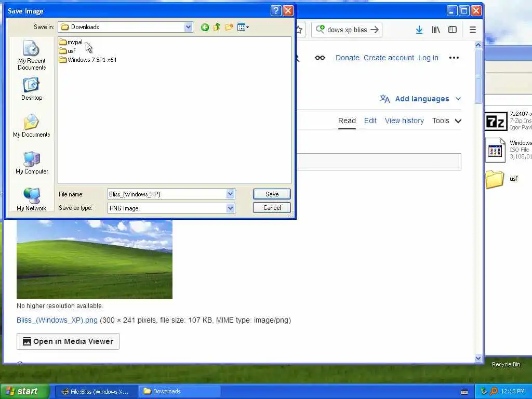Click the search go arrow in browser
The image size is (532, 399).
pos(375,30)
